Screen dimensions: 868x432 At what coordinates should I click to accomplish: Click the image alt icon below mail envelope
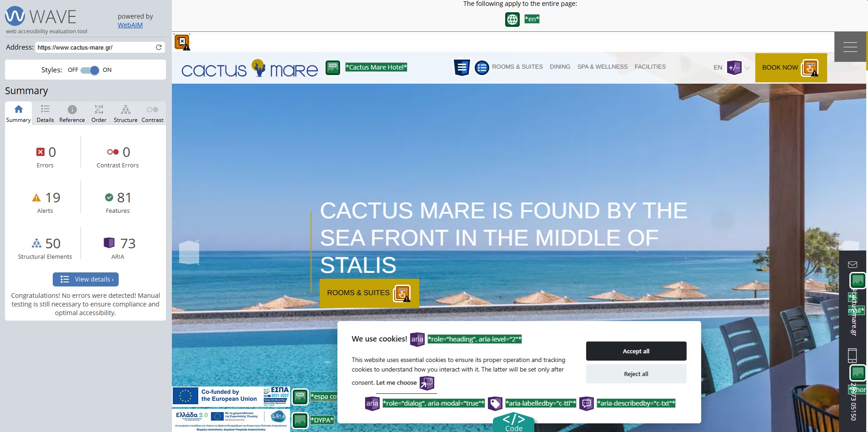pos(858,281)
